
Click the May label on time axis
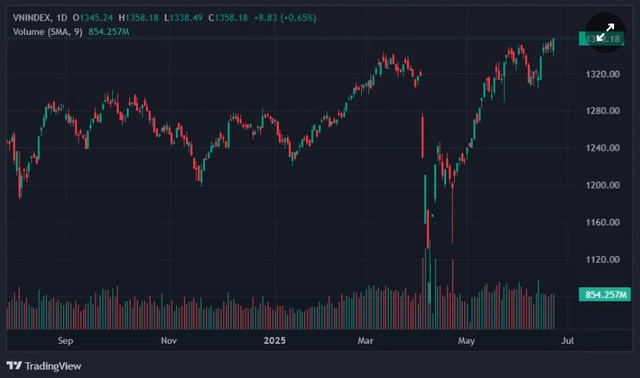coord(466,340)
